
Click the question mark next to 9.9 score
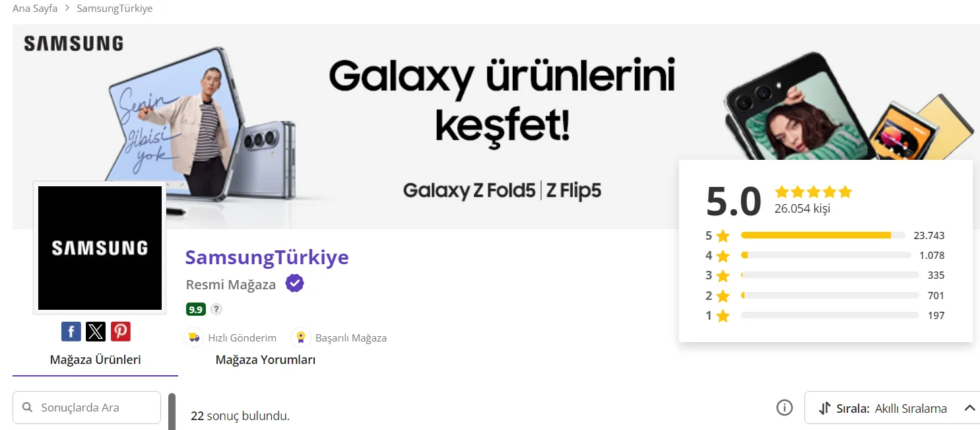(216, 309)
